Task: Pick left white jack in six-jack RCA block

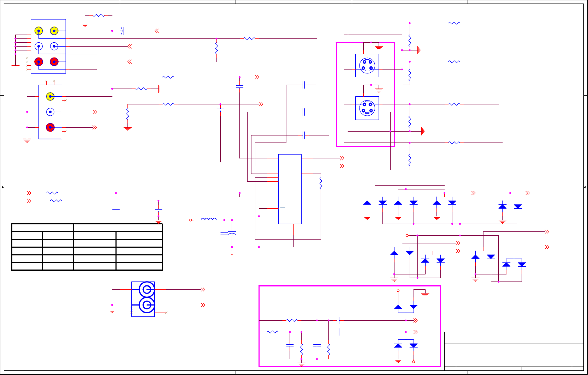Action: (x=39, y=46)
